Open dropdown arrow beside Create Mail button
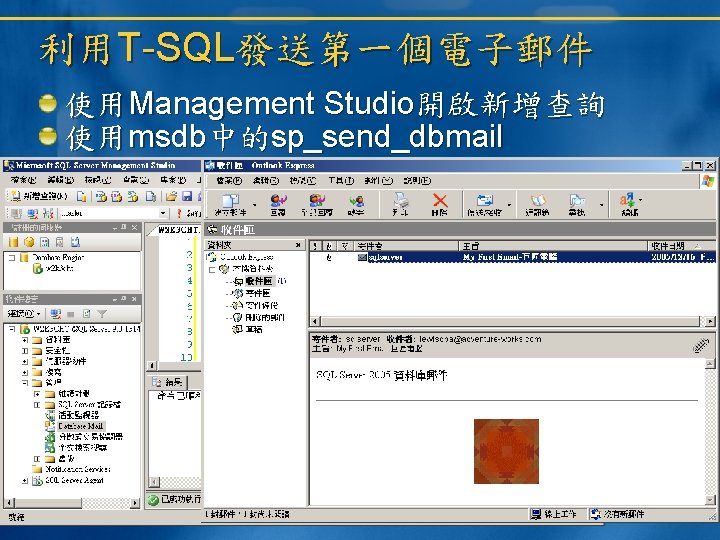This screenshot has width=720, height=540. [254, 204]
